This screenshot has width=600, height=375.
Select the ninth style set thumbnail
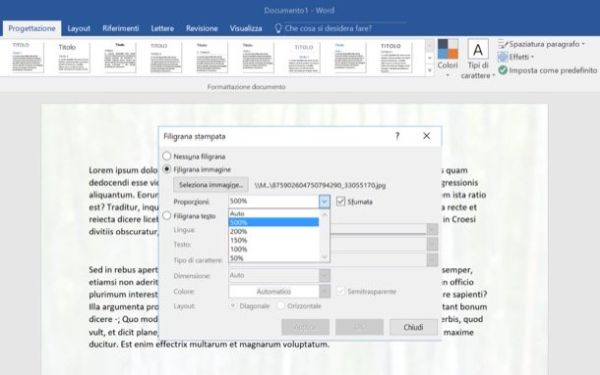[x=396, y=57]
